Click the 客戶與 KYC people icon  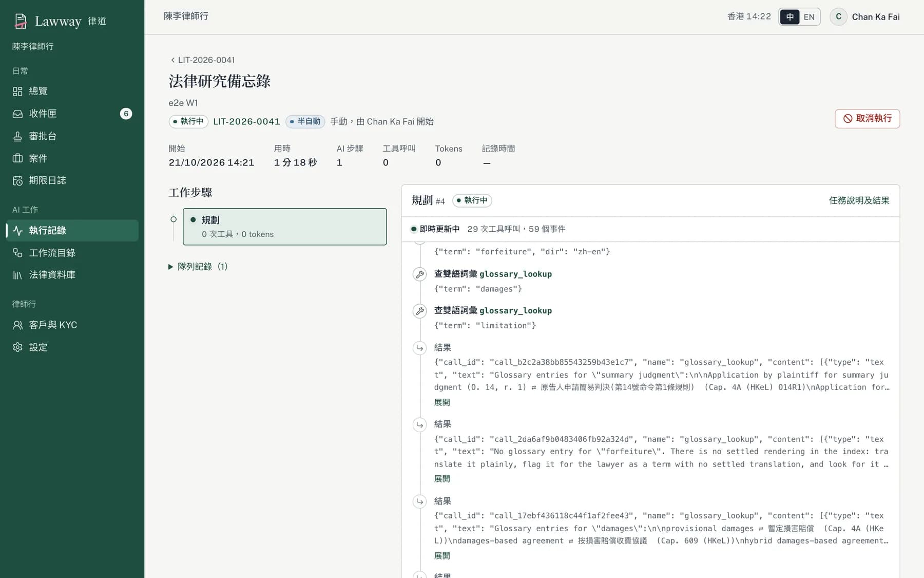click(17, 325)
